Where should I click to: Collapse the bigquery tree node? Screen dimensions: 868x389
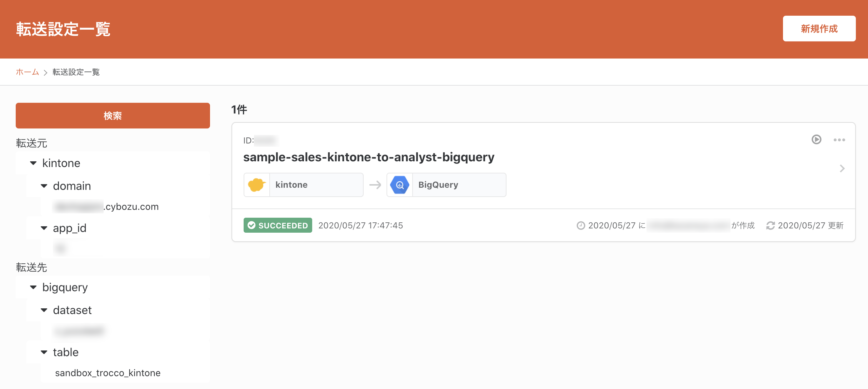click(x=34, y=287)
